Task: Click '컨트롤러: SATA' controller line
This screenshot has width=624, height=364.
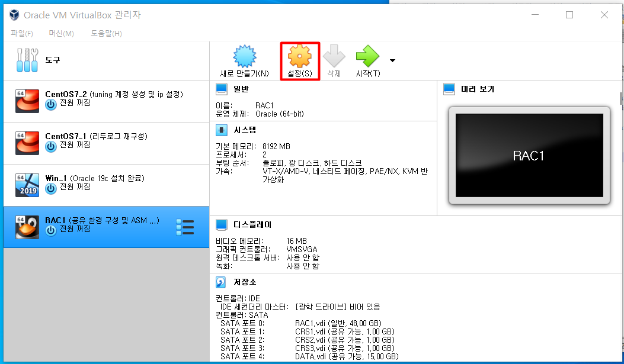Action: click(242, 315)
